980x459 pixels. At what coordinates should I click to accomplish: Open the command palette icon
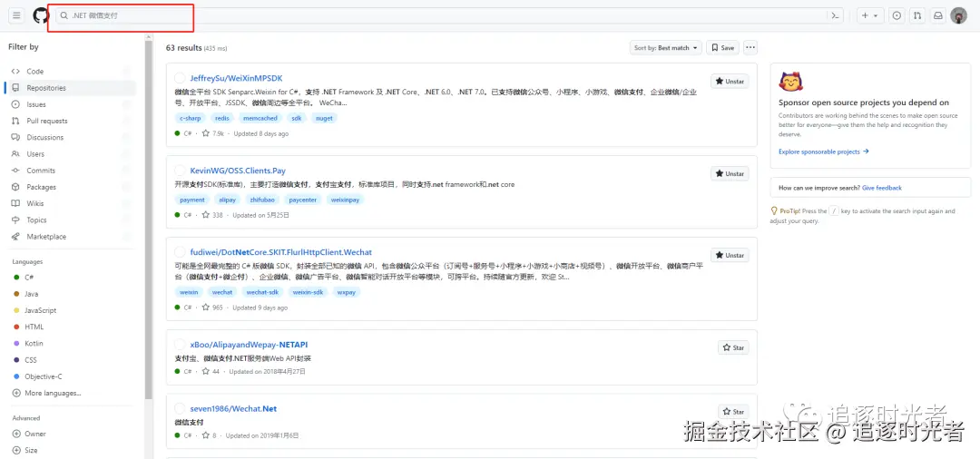click(835, 15)
